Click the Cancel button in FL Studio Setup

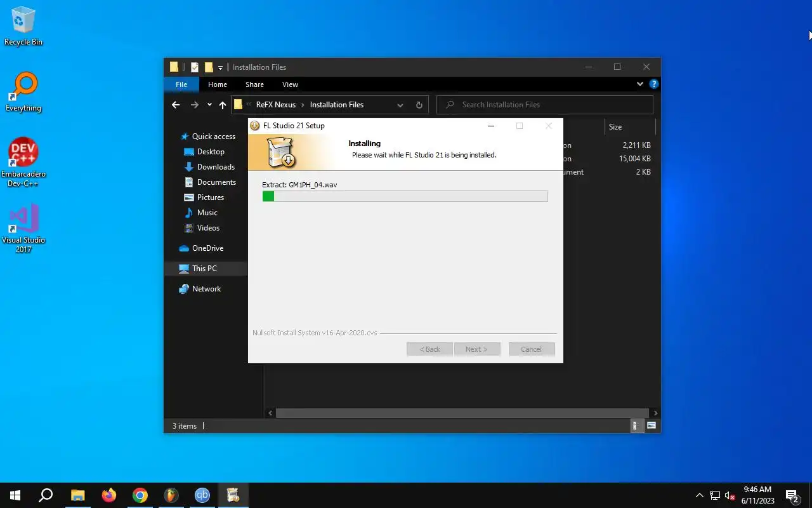coord(532,349)
